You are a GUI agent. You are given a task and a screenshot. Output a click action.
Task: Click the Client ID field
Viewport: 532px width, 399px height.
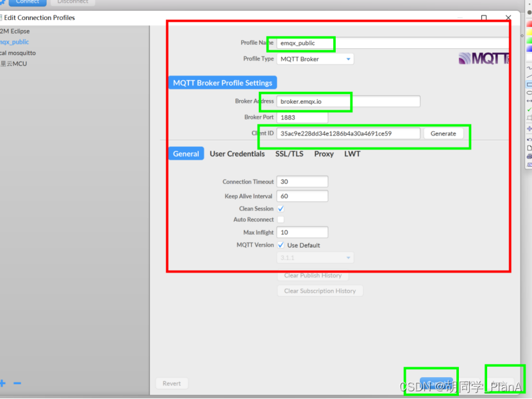[349, 133]
